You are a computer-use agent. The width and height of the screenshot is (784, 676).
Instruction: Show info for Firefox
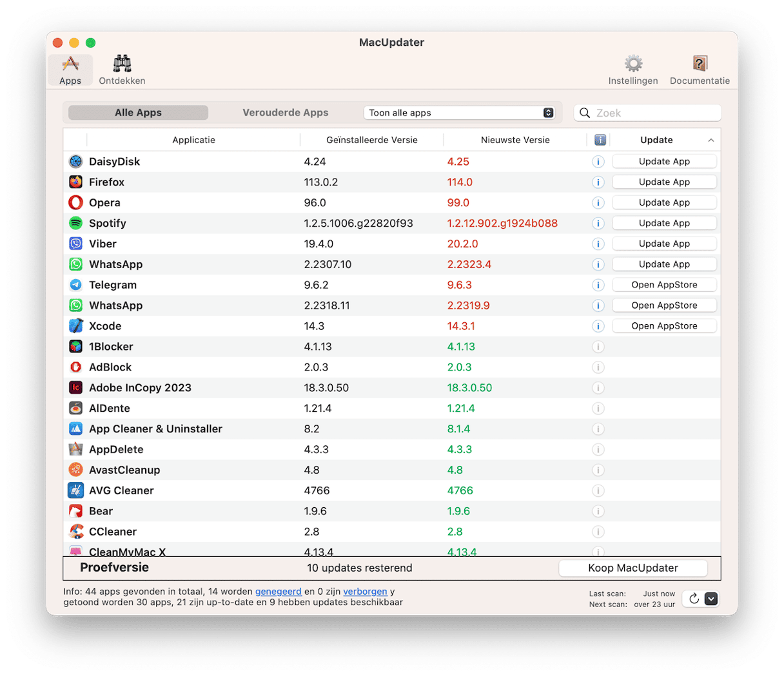click(598, 182)
